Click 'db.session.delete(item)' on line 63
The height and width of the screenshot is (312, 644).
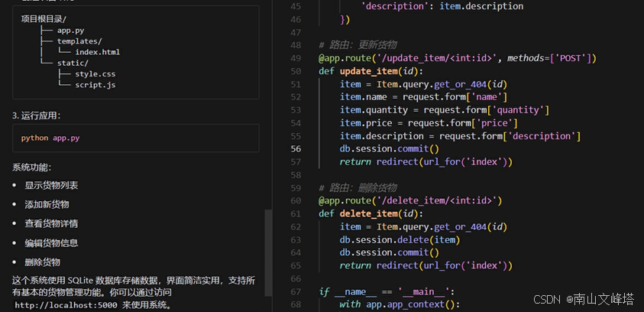(x=400, y=239)
